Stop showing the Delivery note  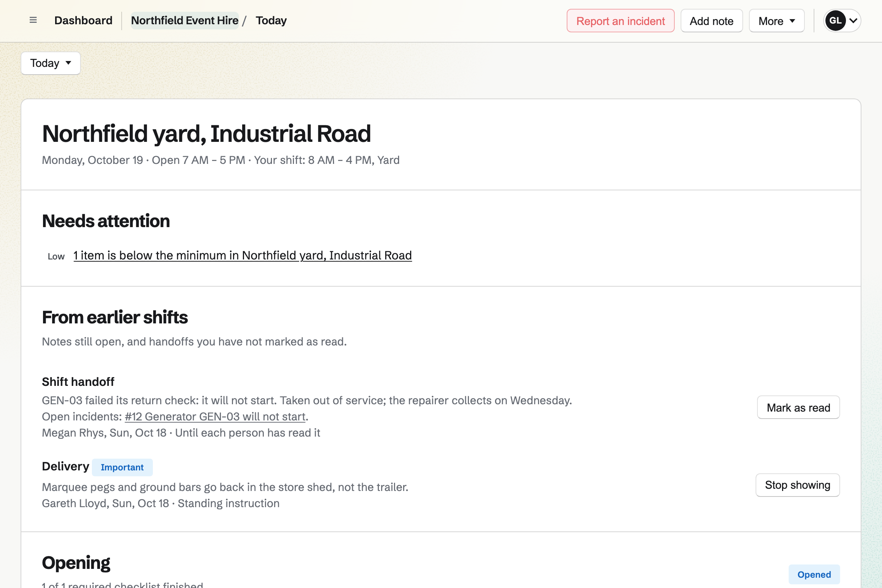pos(797,485)
